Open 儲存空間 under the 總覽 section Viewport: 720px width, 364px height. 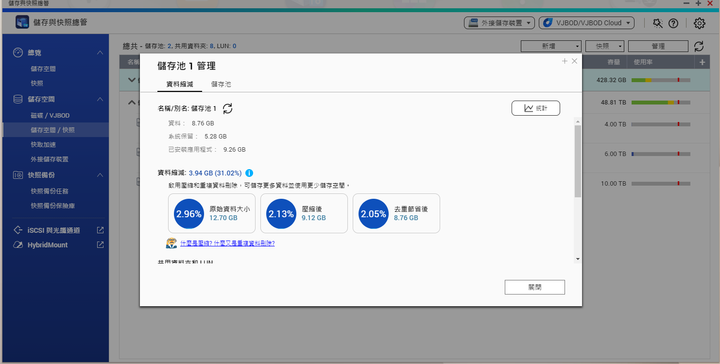pos(43,69)
